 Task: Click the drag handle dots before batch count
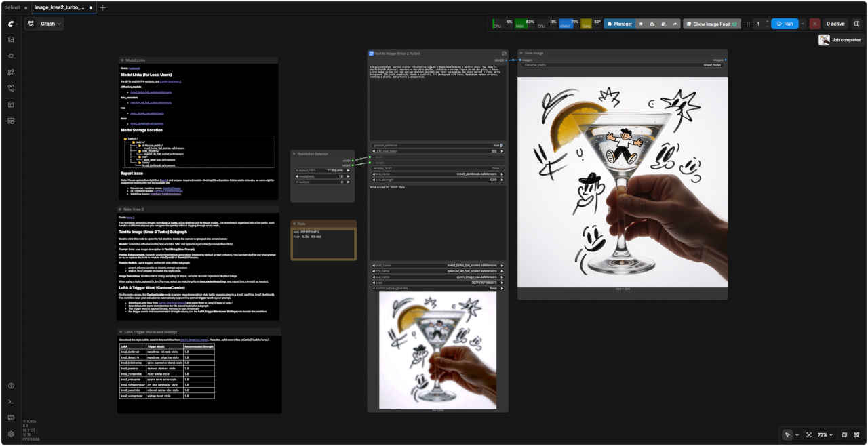point(749,24)
